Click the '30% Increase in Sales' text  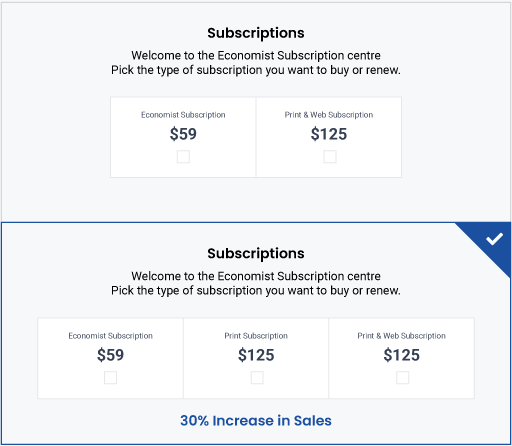click(x=256, y=421)
